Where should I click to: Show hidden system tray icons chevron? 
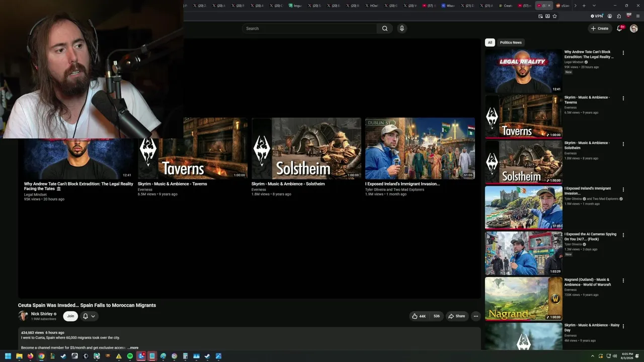[592, 356]
